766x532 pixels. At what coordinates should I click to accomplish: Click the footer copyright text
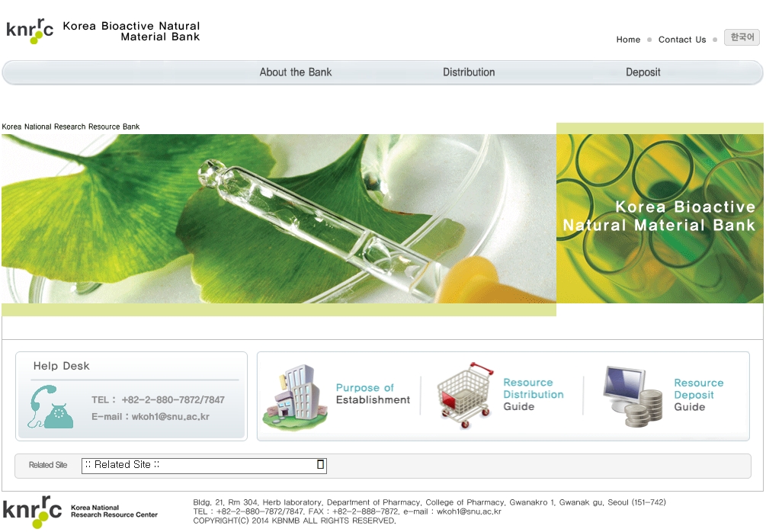(x=294, y=521)
